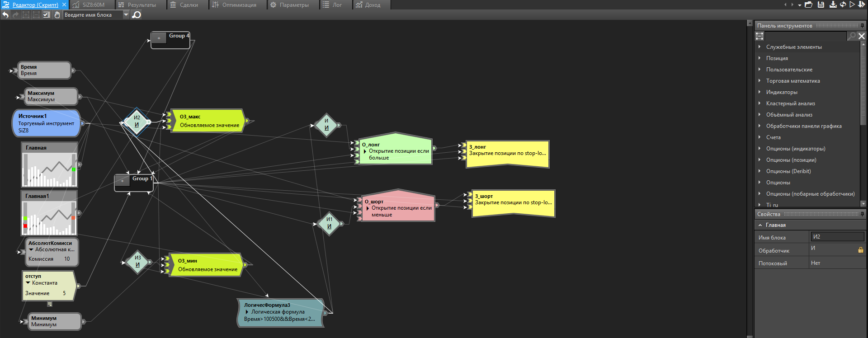Click the refresh/recalculate arrows icon
Viewport: 868px width, 338px height.
[x=843, y=5]
